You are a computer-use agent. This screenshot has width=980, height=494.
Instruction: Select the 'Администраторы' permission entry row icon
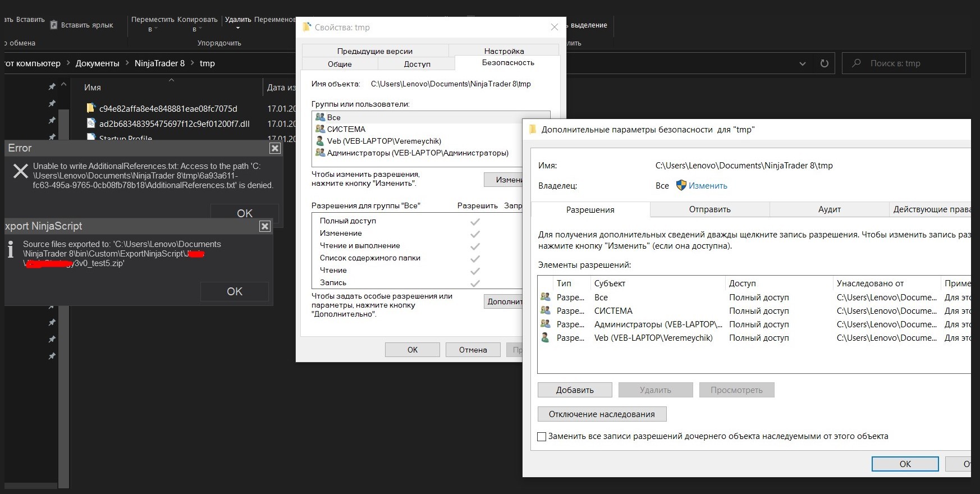click(x=545, y=324)
